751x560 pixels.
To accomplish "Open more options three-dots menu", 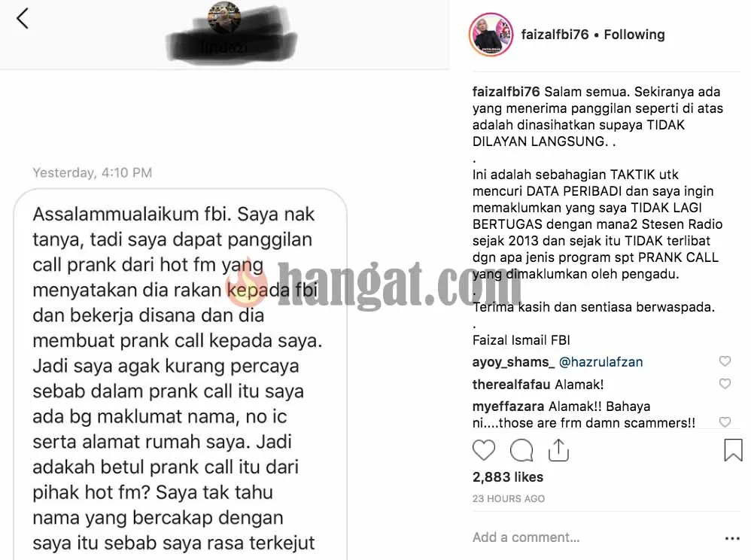I will pos(732,538).
